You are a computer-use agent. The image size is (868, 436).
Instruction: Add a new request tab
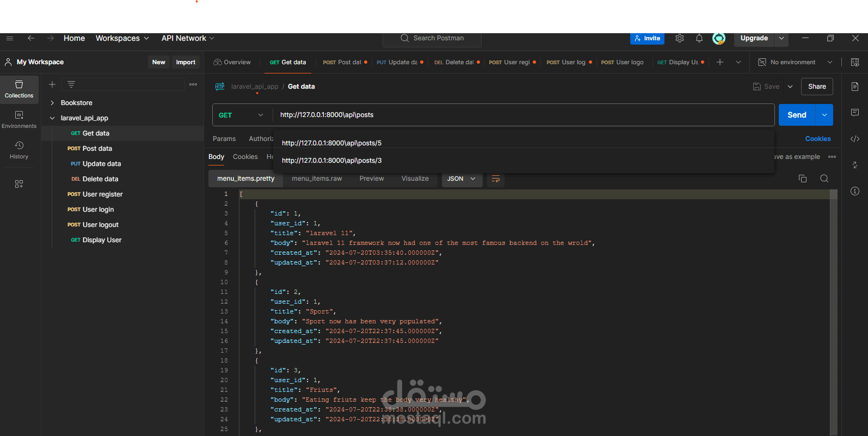(720, 62)
